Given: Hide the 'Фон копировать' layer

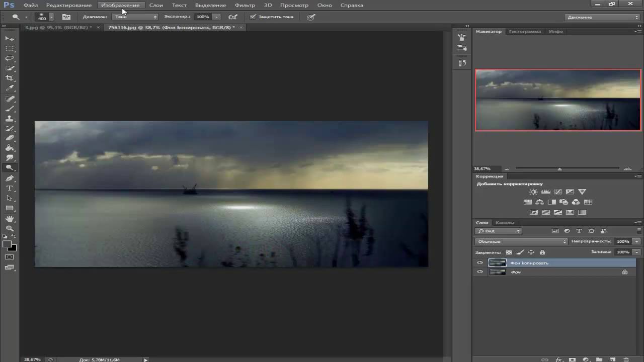Looking at the screenshot, I should 479,263.
